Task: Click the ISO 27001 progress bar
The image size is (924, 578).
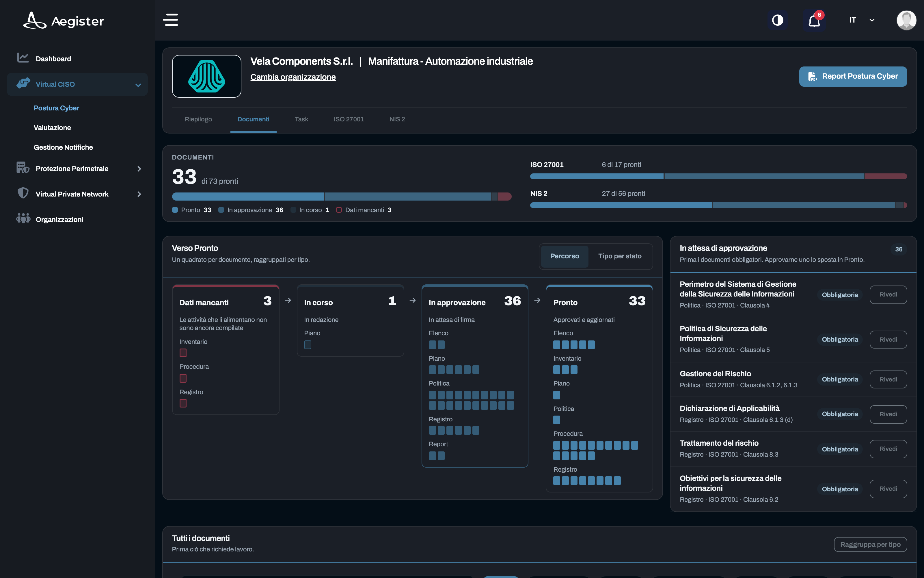Action: (718, 176)
